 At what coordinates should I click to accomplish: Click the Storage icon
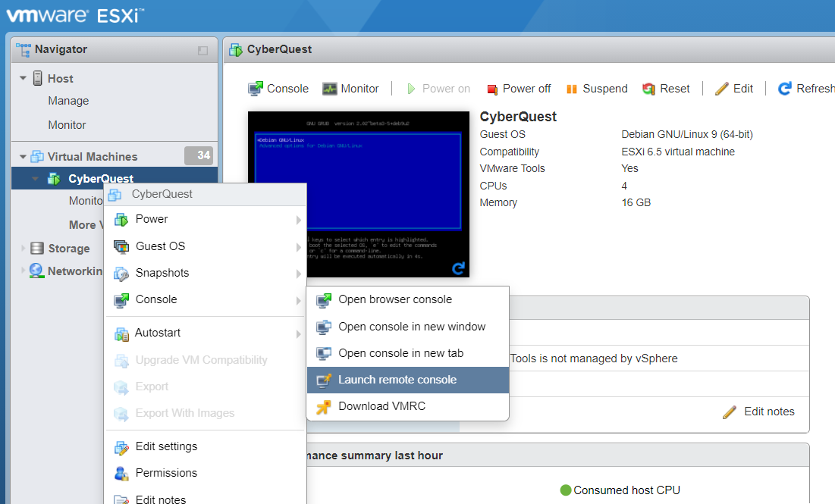pos(37,248)
